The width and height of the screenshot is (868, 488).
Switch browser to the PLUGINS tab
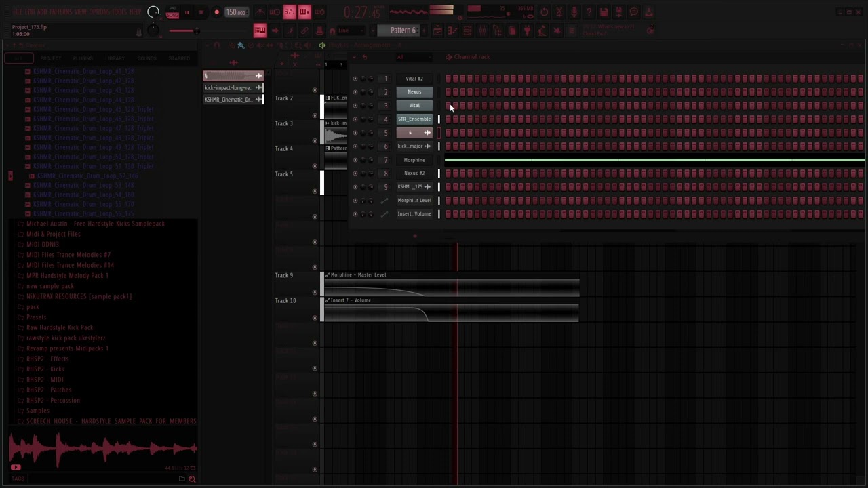tap(83, 58)
